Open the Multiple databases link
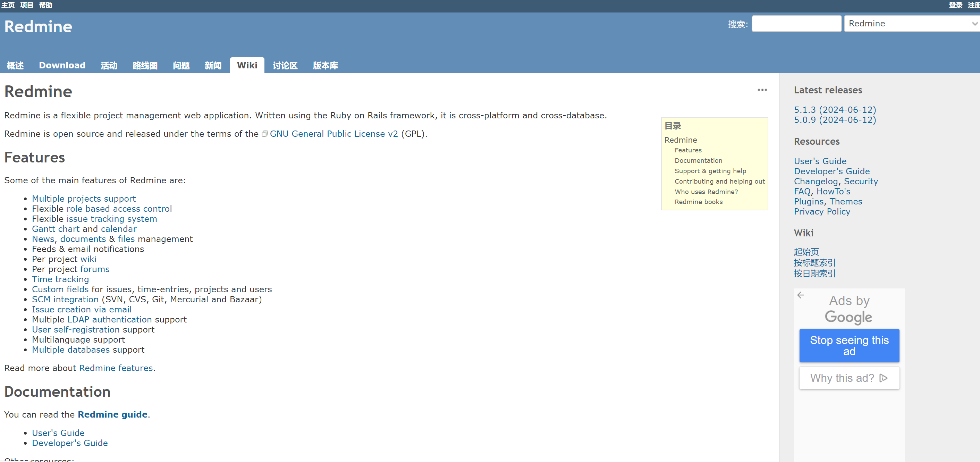The image size is (980, 462). tap(71, 350)
